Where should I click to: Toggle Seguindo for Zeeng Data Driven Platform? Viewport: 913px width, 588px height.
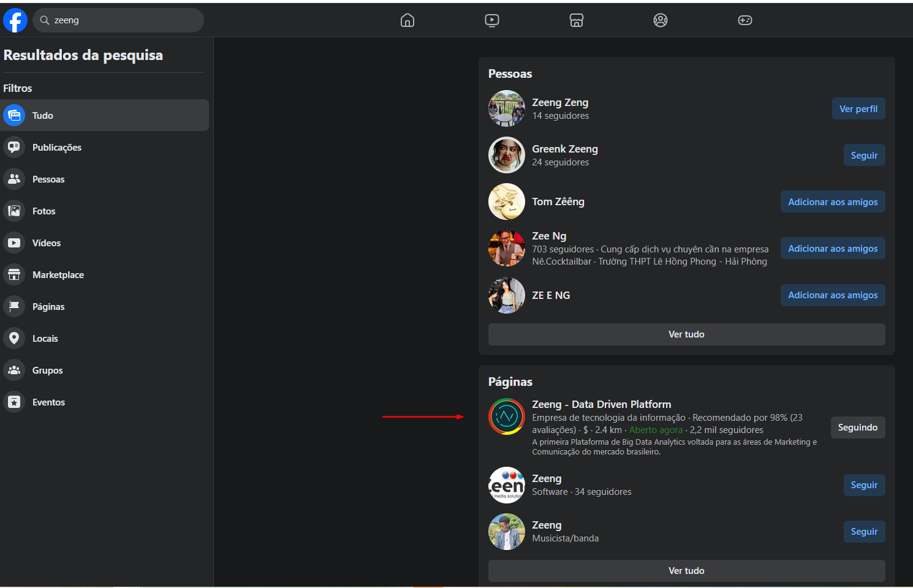857,428
